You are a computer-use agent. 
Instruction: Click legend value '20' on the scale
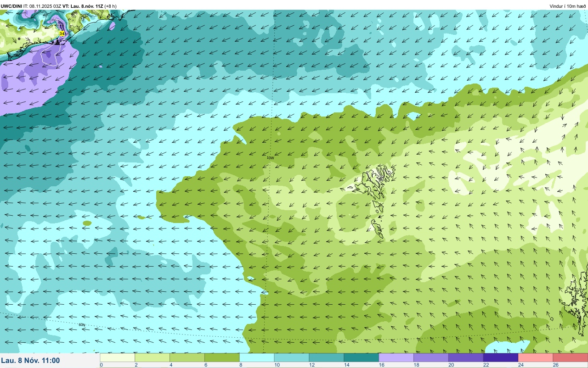tap(451, 365)
